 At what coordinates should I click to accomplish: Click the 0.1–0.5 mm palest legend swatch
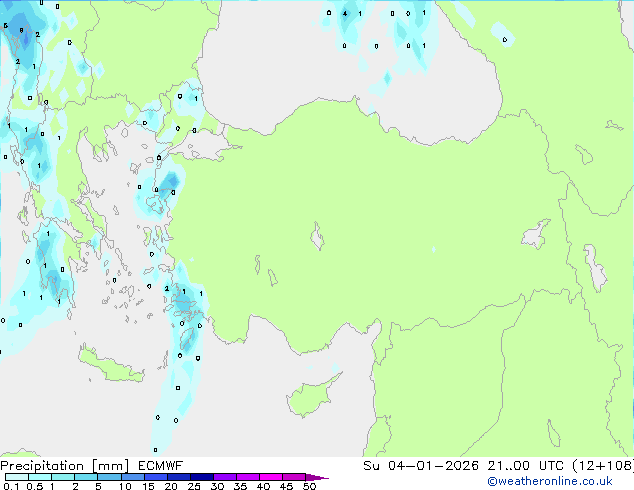(x=17, y=477)
